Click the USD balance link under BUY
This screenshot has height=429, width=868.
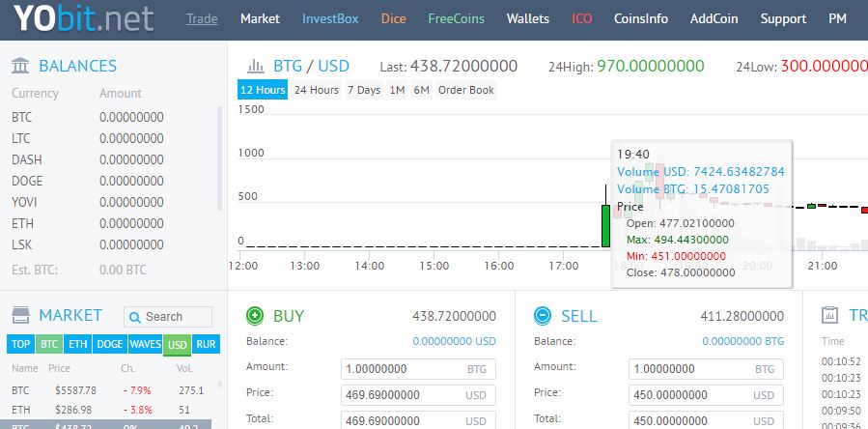(x=455, y=341)
